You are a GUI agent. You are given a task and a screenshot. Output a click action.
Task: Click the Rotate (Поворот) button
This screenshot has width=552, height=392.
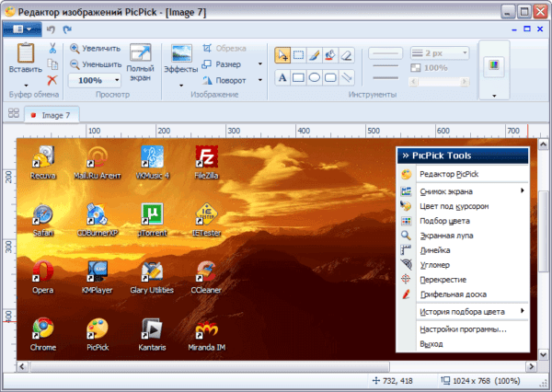pos(224,80)
